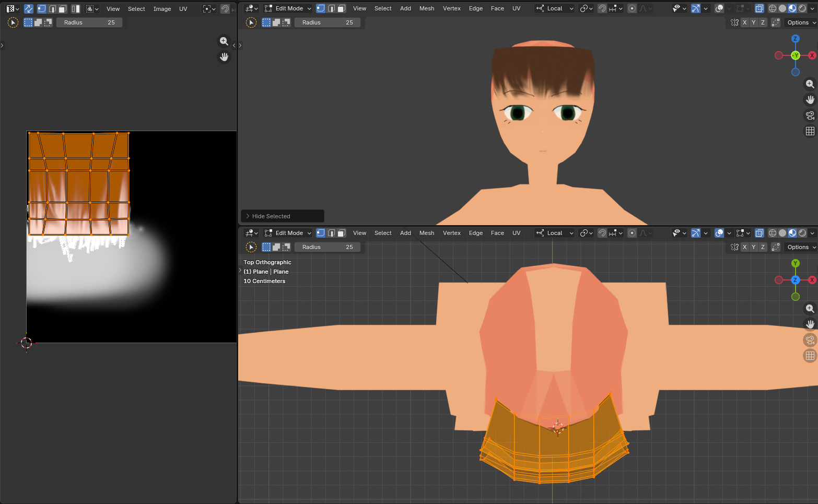Image resolution: width=818 pixels, height=504 pixels.
Task: Select vertex mode in UV editor header
Action: 42,8
